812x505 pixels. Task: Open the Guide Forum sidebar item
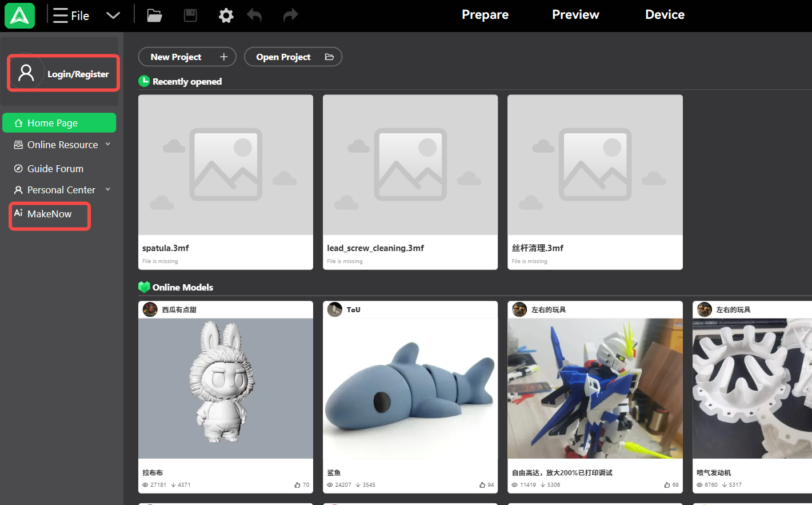point(55,169)
